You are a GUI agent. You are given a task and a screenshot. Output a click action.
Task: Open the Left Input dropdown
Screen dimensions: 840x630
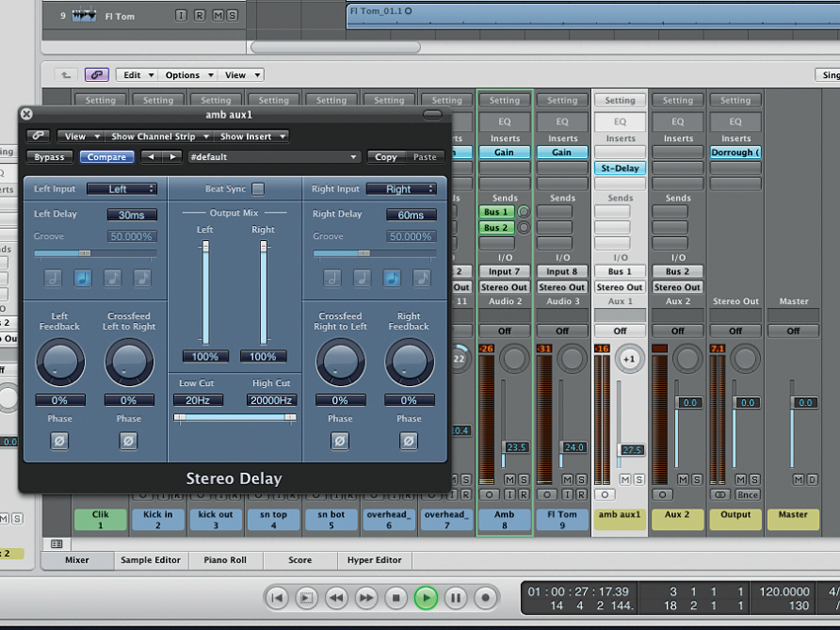pyautogui.click(x=122, y=189)
